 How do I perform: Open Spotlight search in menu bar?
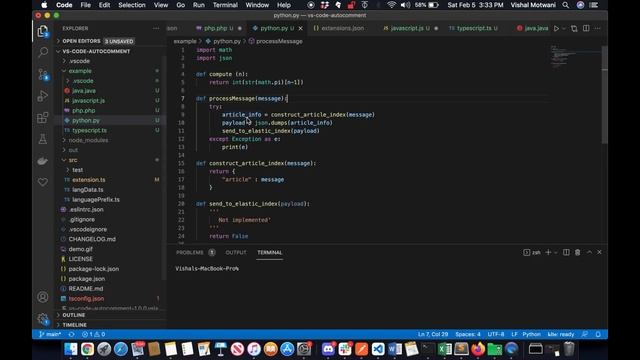(566, 5)
